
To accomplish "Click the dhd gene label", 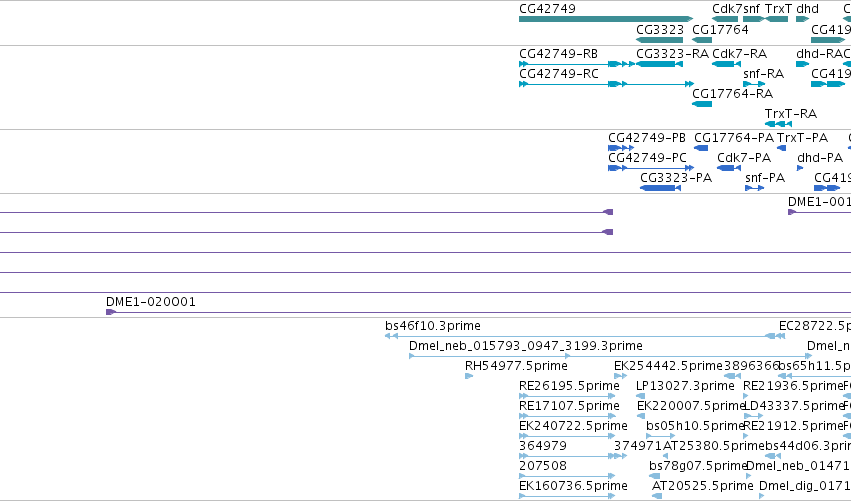I will coord(807,9).
